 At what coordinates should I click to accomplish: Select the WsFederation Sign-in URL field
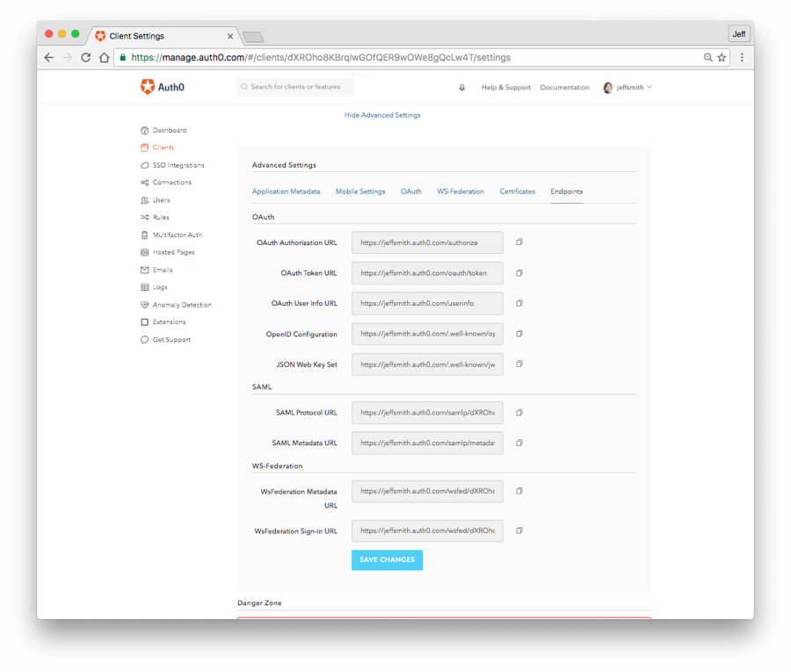(x=427, y=531)
